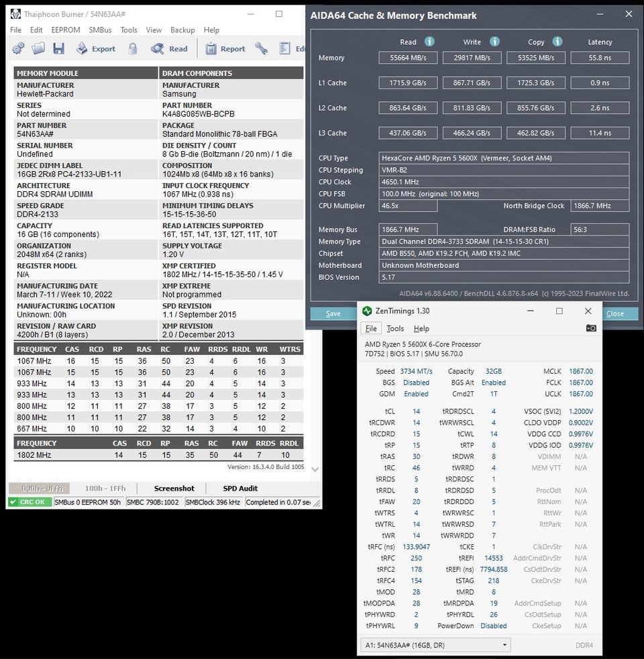Click the Read info icon in AIDA64
Screen dimensions: 644x659
pyautogui.click(x=429, y=41)
